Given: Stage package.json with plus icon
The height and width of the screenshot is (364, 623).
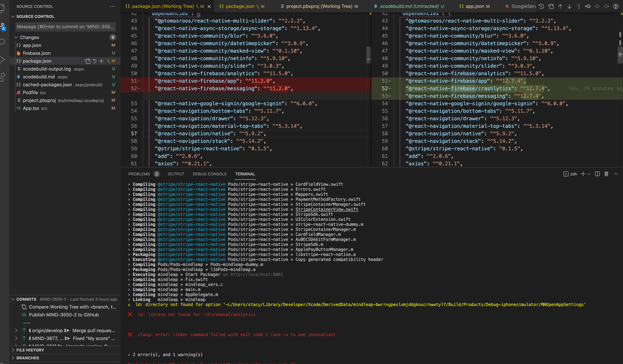Looking at the screenshot, I should pyautogui.click(x=101, y=61).
